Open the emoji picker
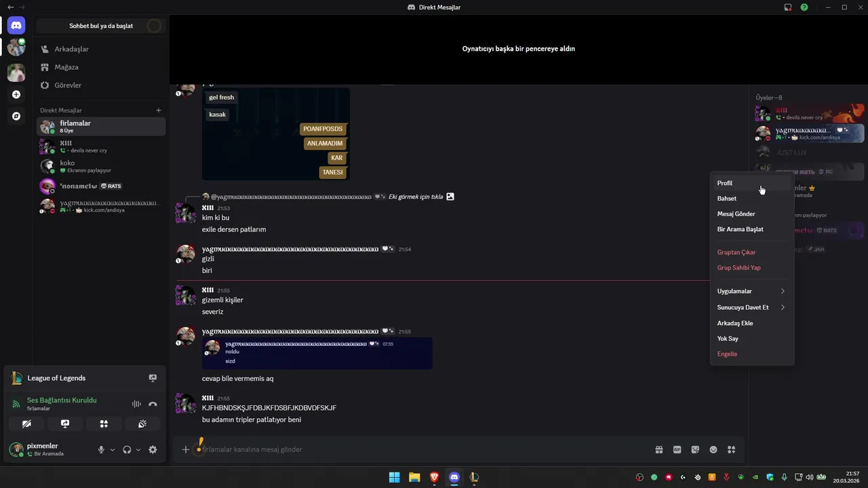This screenshot has height=488, width=868. tap(713, 449)
